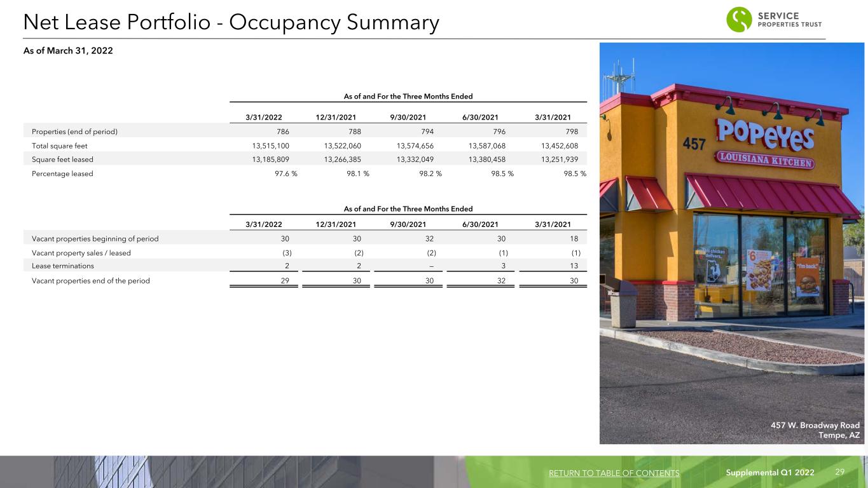Click the Vacant properties end of the period label
Viewport: 868px width, 488px height.
coord(91,280)
